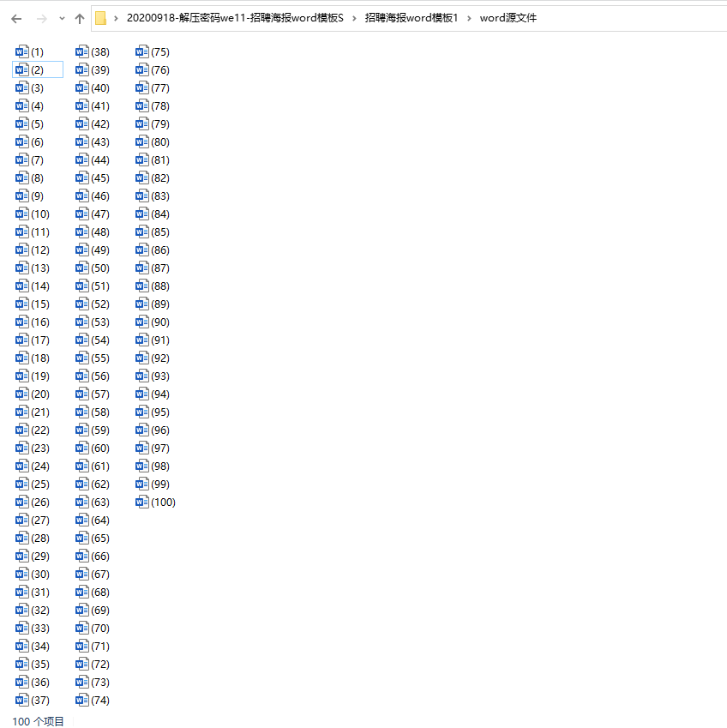The height and width of the screenshot is (728, 727).
Task: Select the Word icon of file (100)
Action: click(x=142, y=502)
